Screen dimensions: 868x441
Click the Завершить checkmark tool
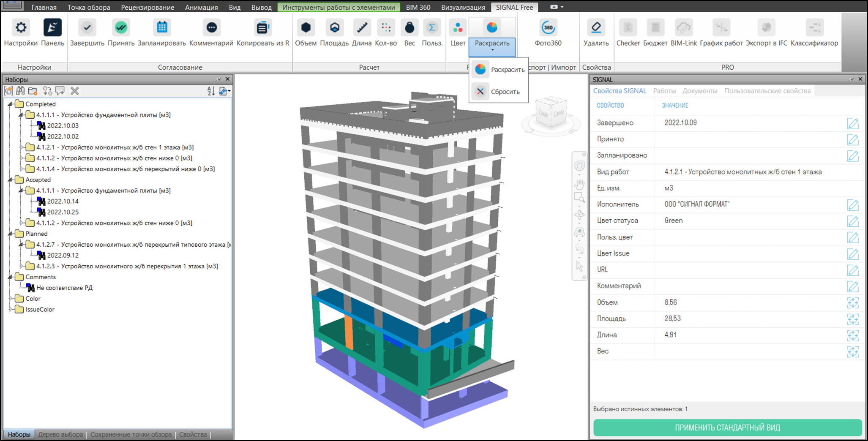[x=87, y=28]
